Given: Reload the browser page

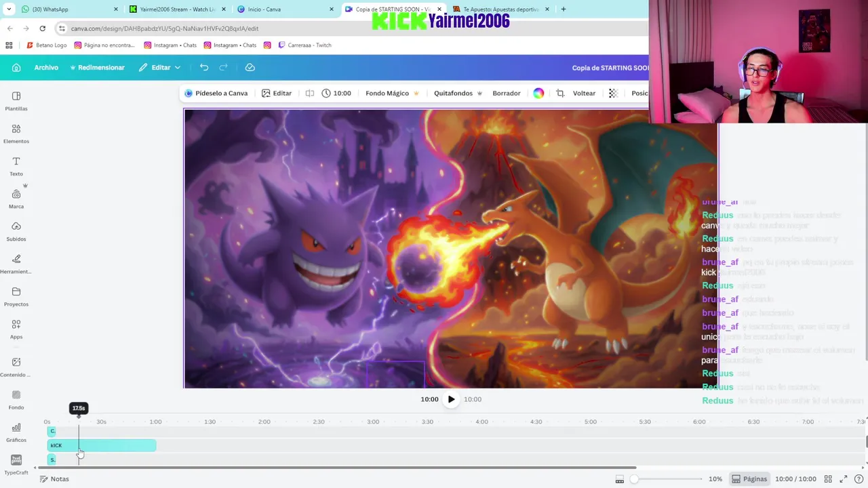Looking at the screenshot, I should coord(42,28).
